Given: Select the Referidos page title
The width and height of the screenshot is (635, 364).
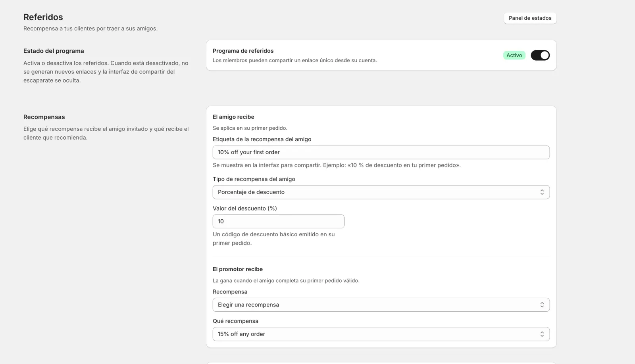Looking at the screenshot, I should 43,17.
